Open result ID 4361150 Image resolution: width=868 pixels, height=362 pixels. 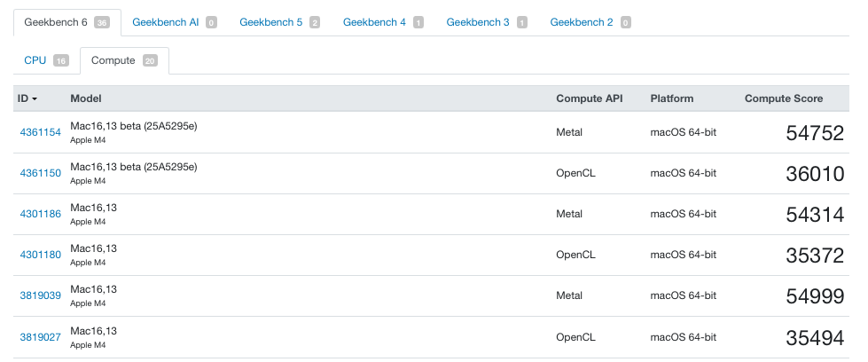(x=40, y=173)
